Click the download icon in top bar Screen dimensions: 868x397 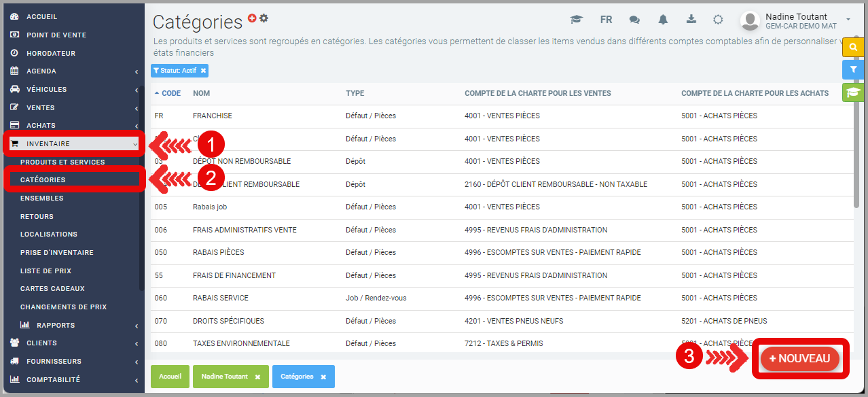(691, 20)
